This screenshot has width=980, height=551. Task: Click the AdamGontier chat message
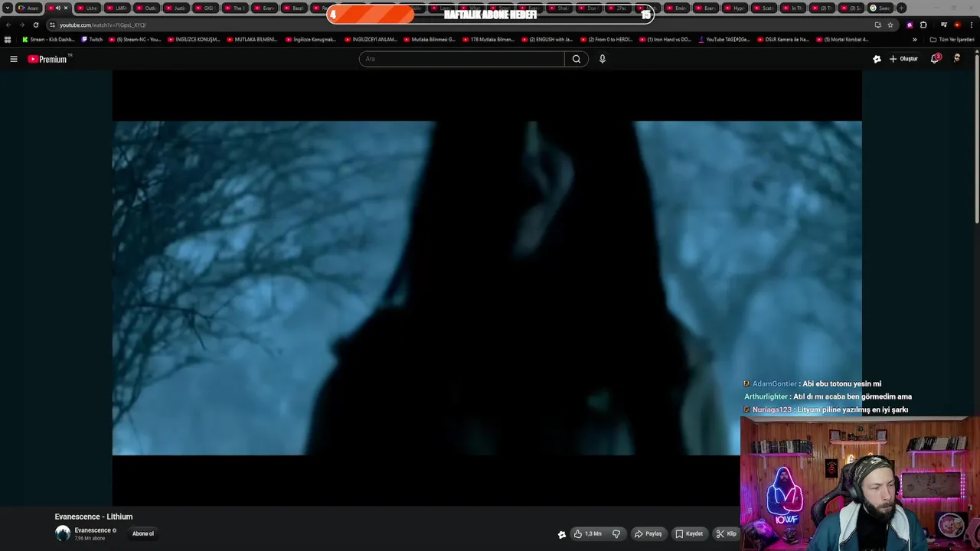812,383
